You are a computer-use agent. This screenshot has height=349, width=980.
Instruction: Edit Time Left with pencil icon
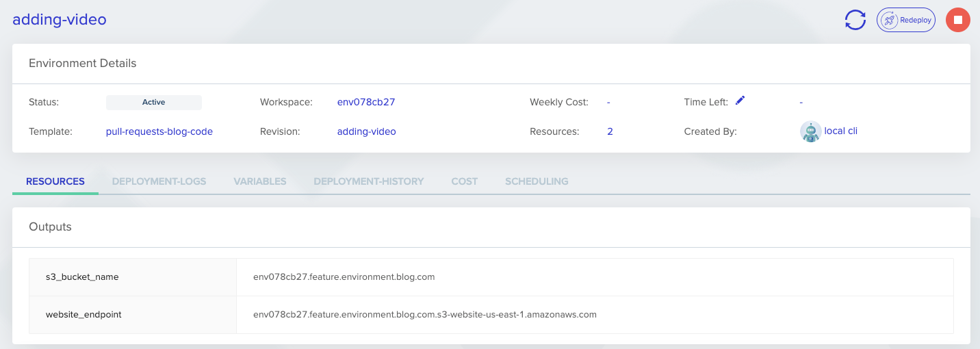point(740,101)
